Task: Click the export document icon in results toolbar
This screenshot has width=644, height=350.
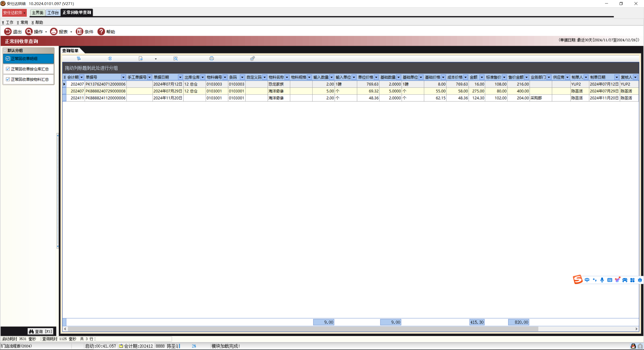Action: [x=141, y=59]
